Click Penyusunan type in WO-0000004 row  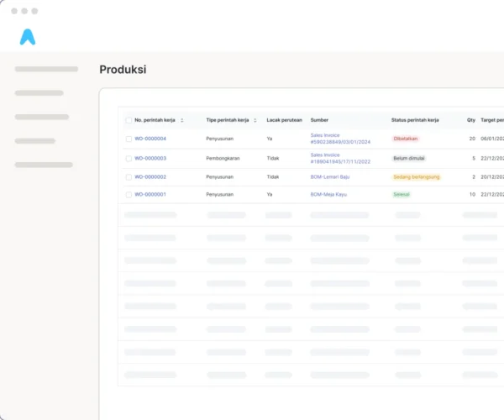[x=220, y=139]
